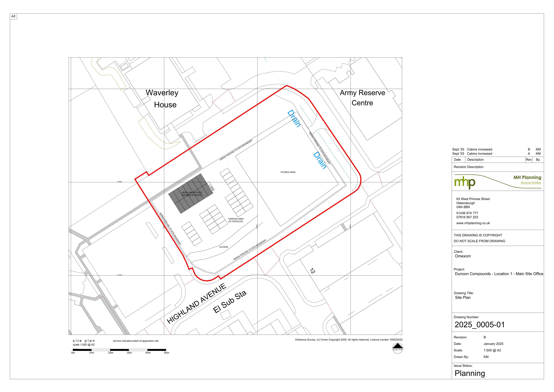
Task: Click revision A Cabins increased row
Action: click(x=496, y=154)
